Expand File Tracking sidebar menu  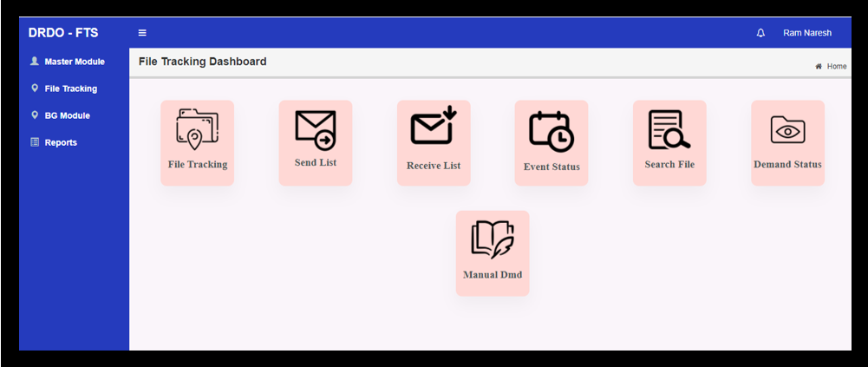[x=70, y=88]
